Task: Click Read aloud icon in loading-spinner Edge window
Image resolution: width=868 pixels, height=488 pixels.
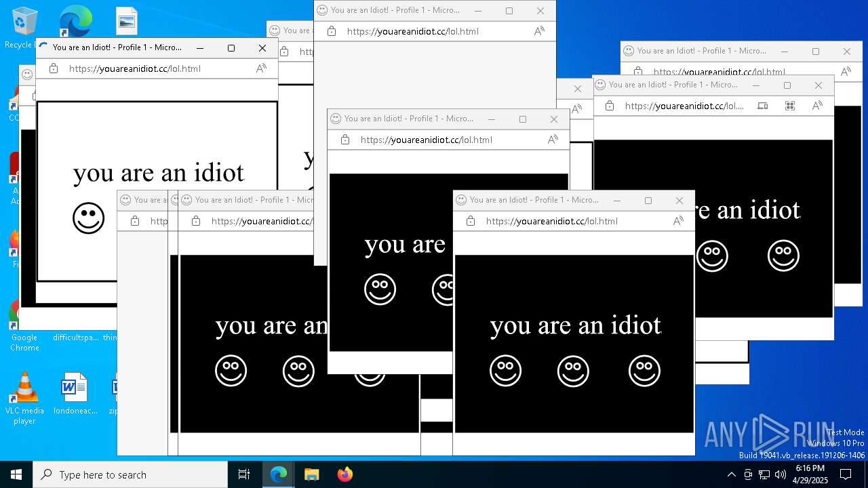Action: (x=261, y=68)
